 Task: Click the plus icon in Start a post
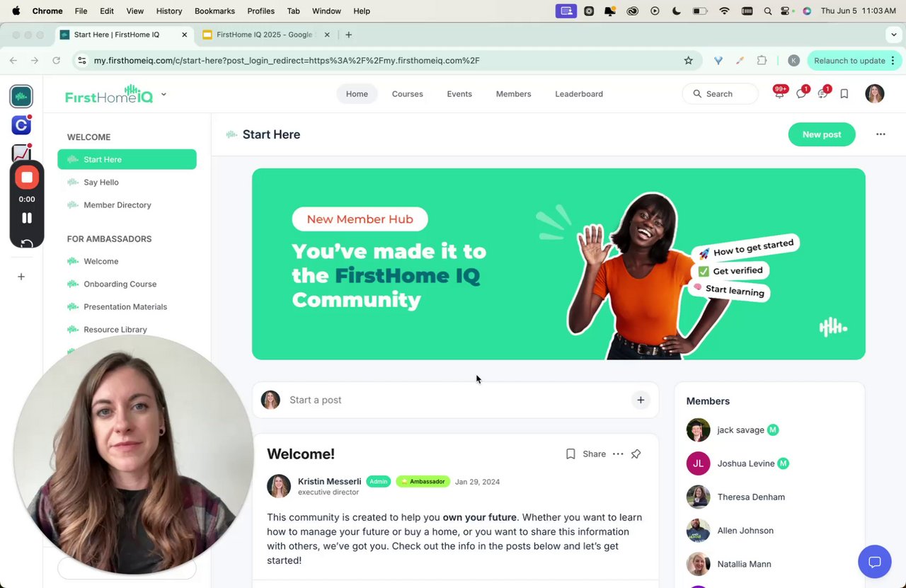[x=641, y=400]
